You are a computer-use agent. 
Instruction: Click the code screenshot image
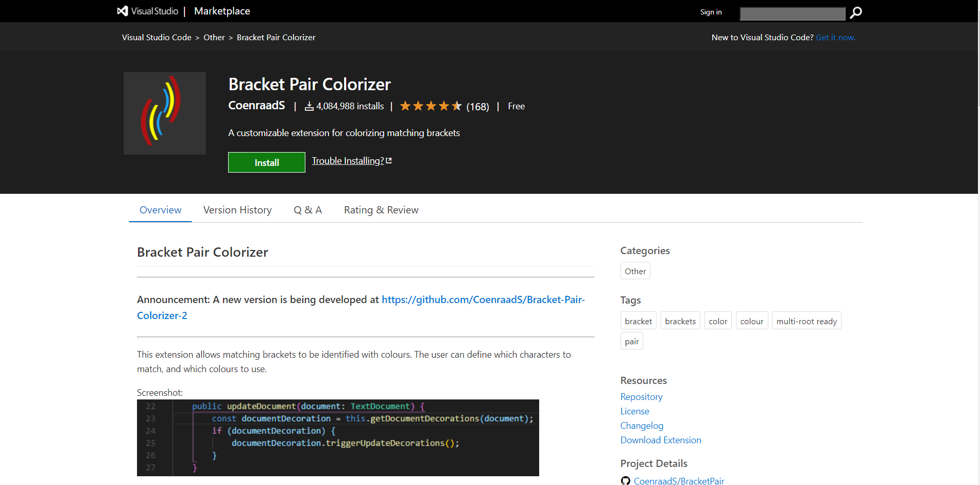pyautogui.click(x=338, y=438)
